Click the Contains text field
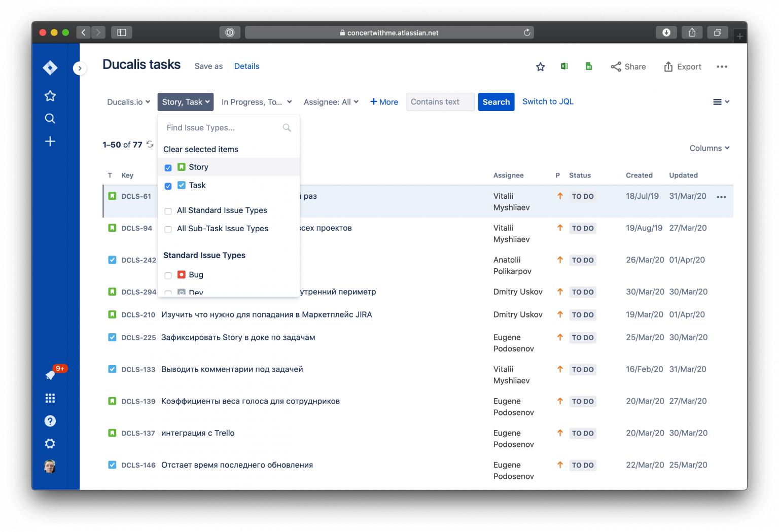779x532 pixels. 439,101
